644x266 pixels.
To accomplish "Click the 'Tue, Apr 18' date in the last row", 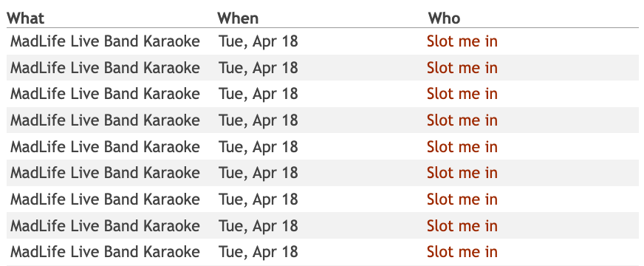I will point(258,252).
